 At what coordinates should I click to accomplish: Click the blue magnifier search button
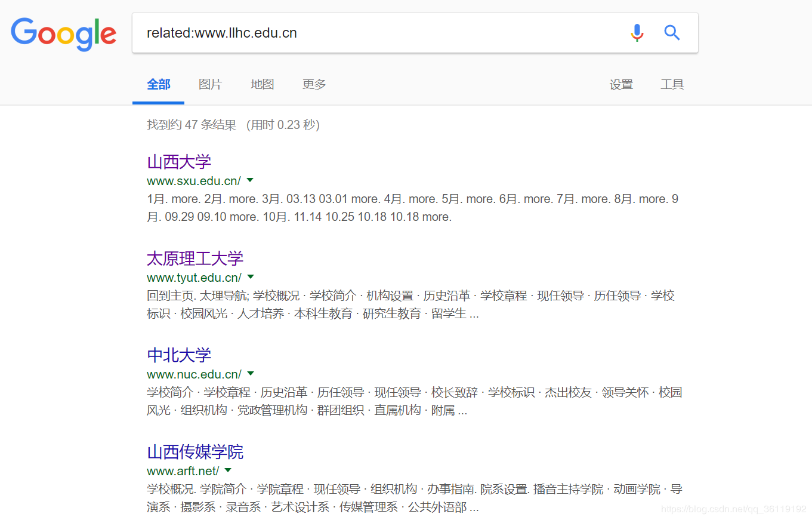(672, 33)
